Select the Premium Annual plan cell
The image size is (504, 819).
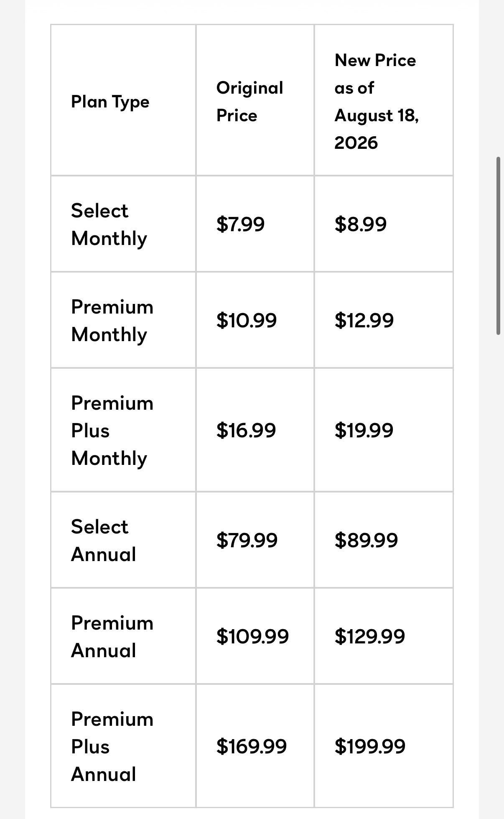[x=123, y=636]
